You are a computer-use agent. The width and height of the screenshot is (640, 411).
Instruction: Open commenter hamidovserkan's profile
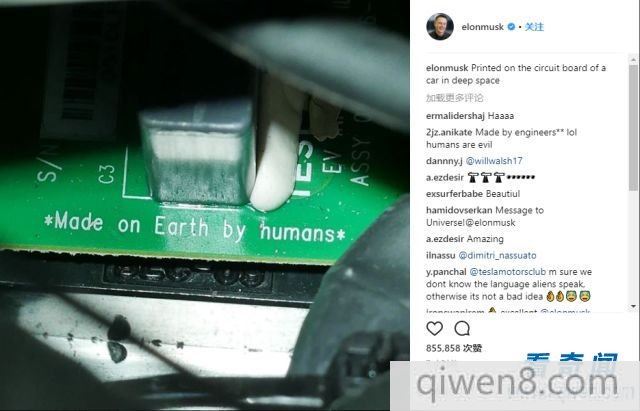pyautogui.click(x=459, y=210)
